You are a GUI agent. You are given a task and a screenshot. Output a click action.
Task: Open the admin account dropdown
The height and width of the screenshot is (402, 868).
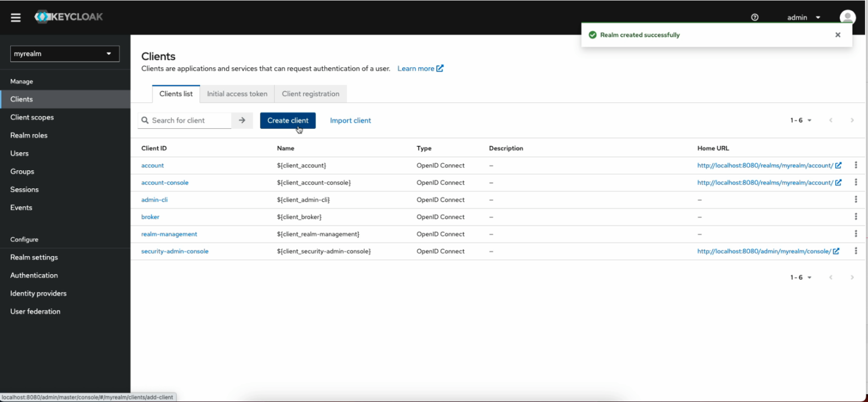(801, 17)
